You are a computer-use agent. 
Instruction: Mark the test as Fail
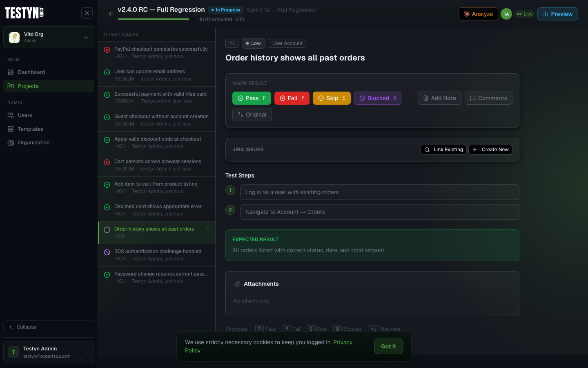click(x=292, y=98)
